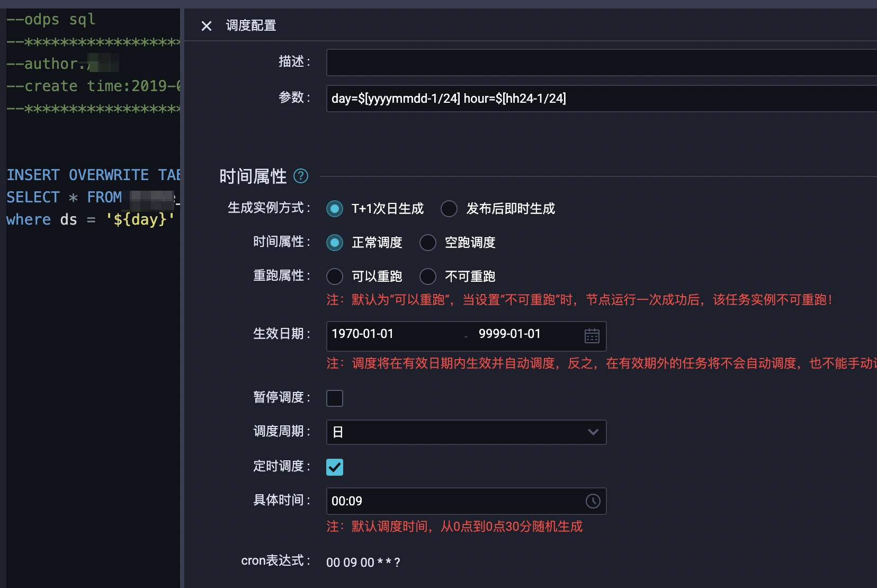Edit the end date 9999-01-01
This screenshot has width=877, height=588.
509,334
